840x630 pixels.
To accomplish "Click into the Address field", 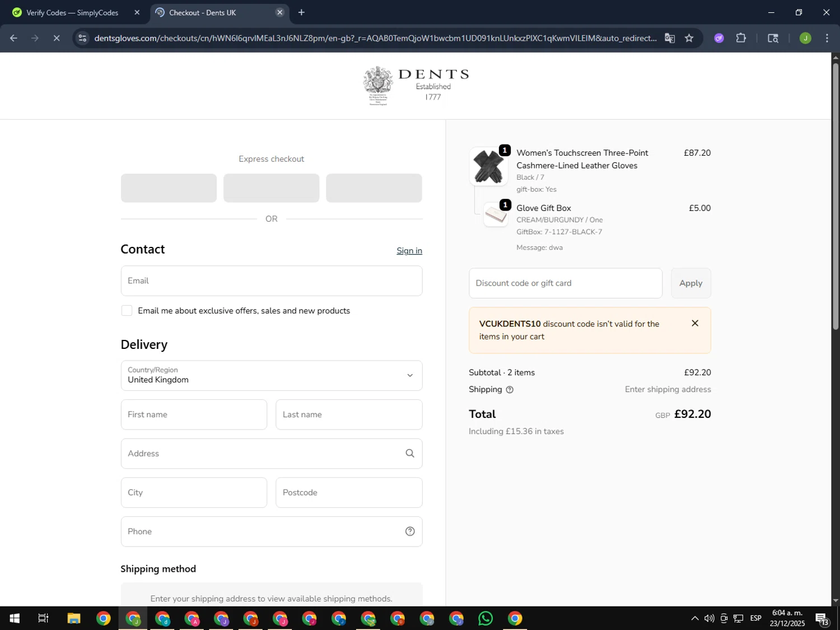I will [272, 454].
